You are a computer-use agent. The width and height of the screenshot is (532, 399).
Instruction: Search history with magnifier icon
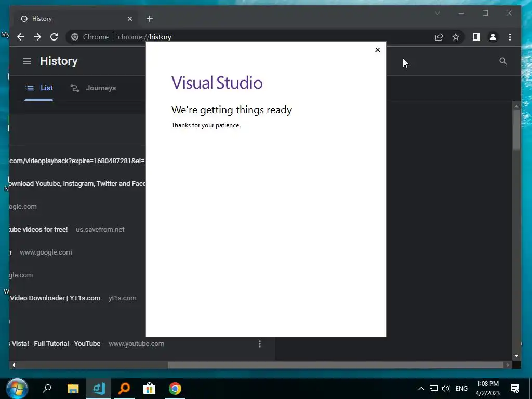503,61
